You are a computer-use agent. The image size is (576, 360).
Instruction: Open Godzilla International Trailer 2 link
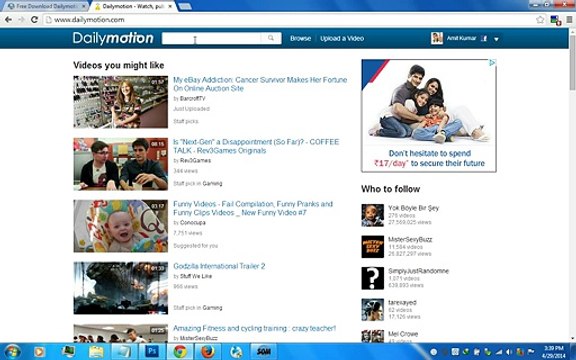(x=219, y=266)
